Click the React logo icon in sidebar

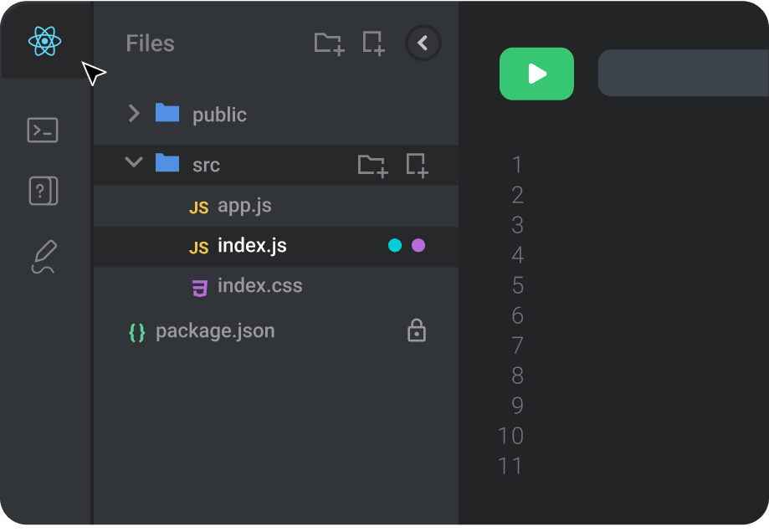tap(44, 41)
